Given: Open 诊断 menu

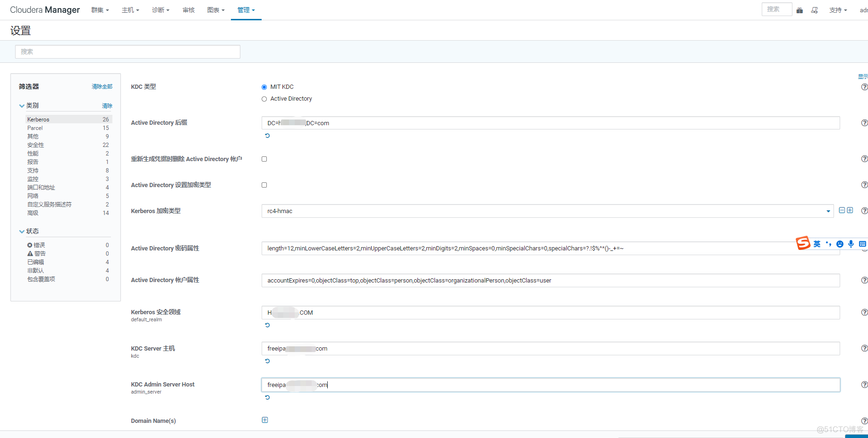Looking at the screenshot, I should [x=161, y=10].
